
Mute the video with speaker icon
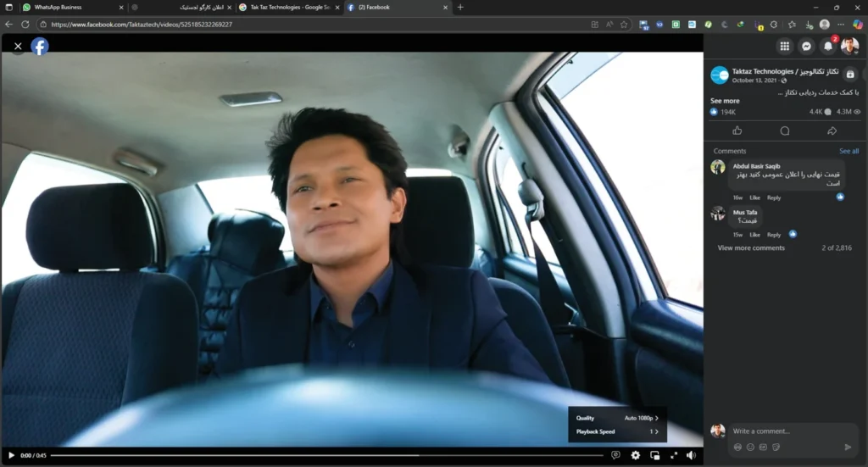(692, 455)
